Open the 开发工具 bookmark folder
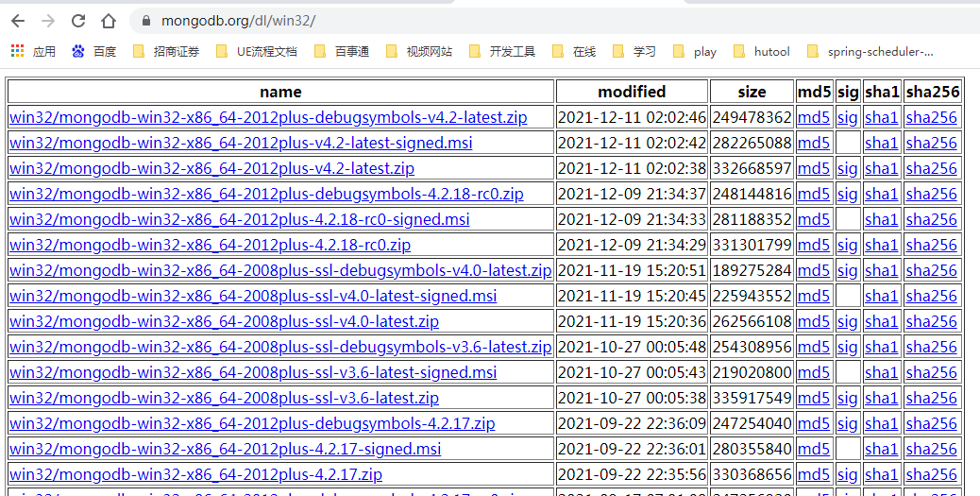This screenshot has height=496, width=980. [502, 52]
